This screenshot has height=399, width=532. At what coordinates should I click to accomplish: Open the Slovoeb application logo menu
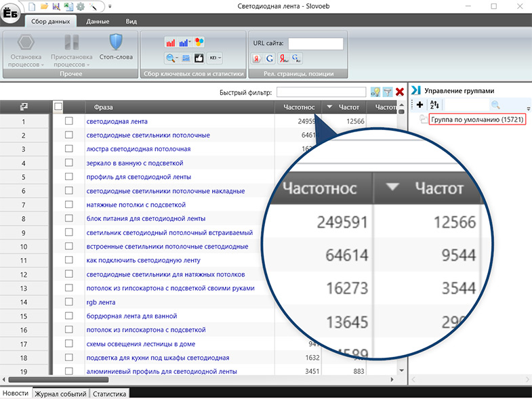[x=10, y=14]
